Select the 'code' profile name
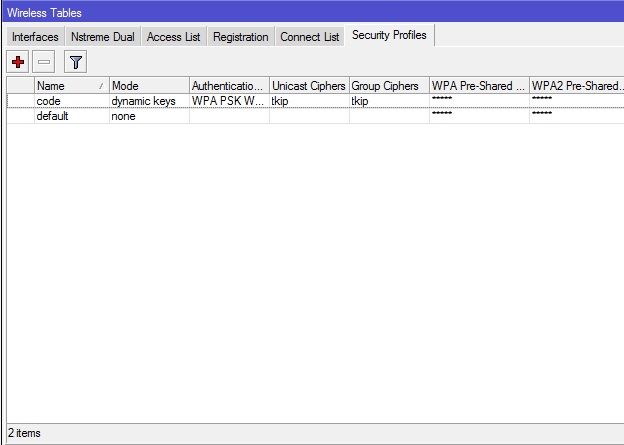The height and width of the screenshot is (445, 624). tap(49, 101)
